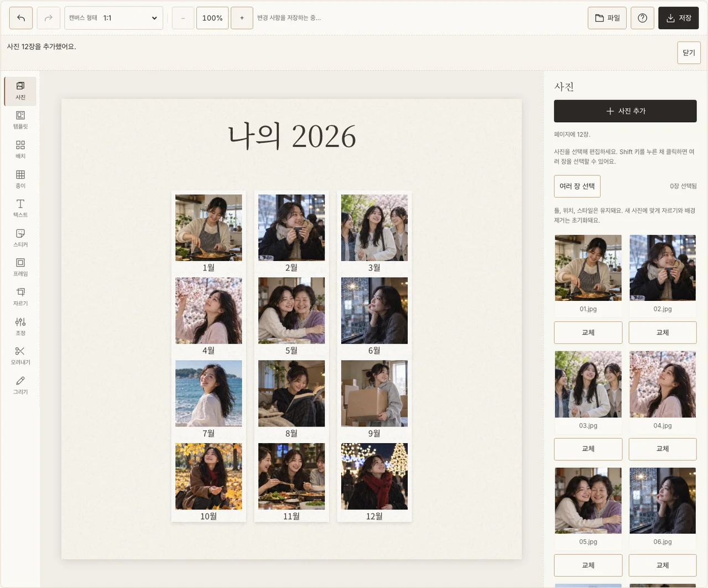The height and width of the screenshot is (588, 708).
Task: Click the undo arrow button
Action: (x=21, y=18)
